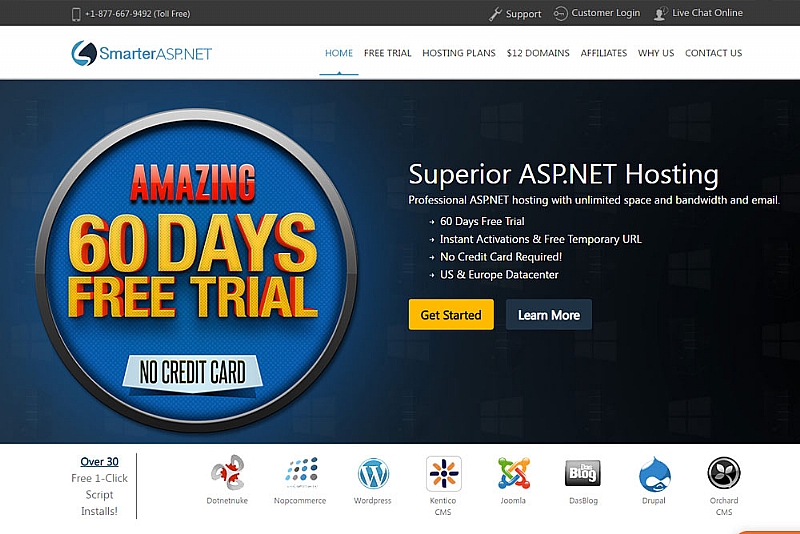Select the Drupal script icon
This screenshot has height=534, width=800.
(654, 474)
